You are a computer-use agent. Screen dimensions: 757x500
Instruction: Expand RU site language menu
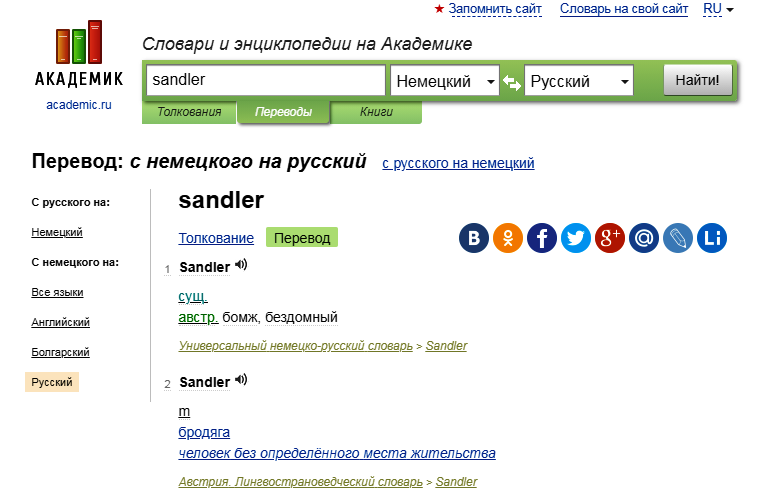(x=718, y=9)
